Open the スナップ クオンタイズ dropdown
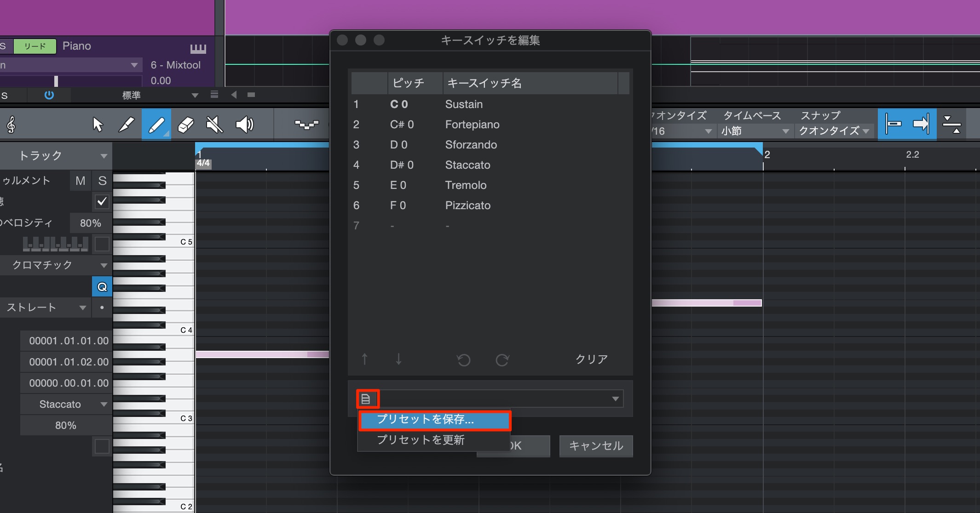Screen dimensions: 980x513 (834, 131)
